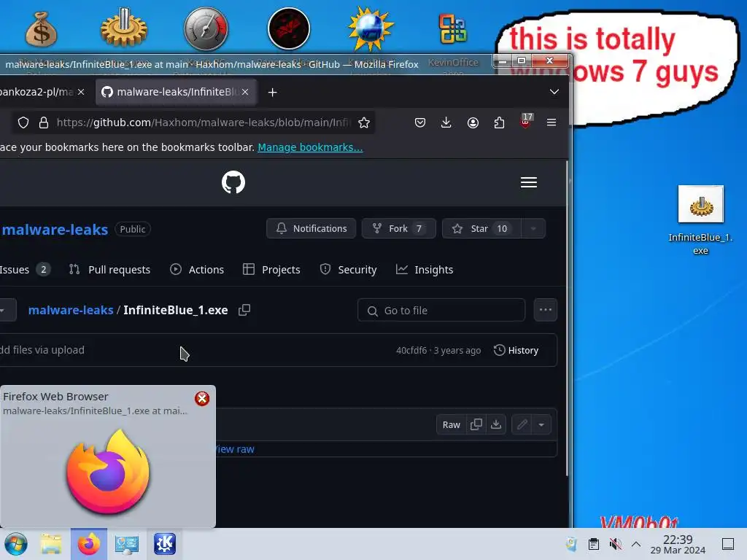This screenshot has width=747, height=560.
Task: Open the sun globe desktop icon
Action: coord(371,28)
